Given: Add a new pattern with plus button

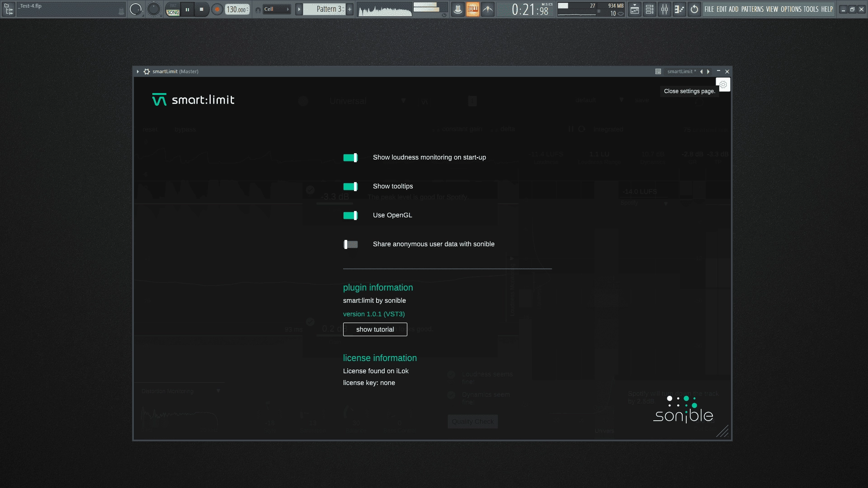Looking at the screenshot, I should pyautogui.click(x=349, y=9).
